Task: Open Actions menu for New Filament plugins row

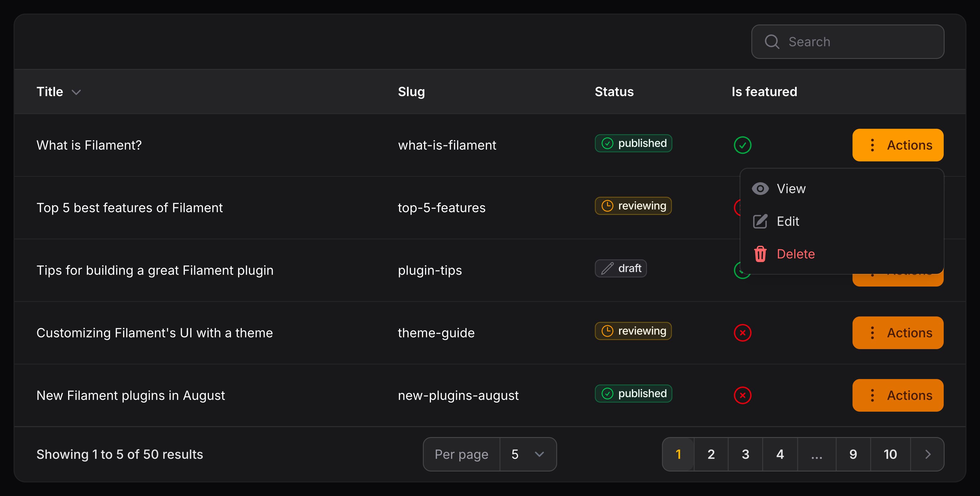Action: 897,395
